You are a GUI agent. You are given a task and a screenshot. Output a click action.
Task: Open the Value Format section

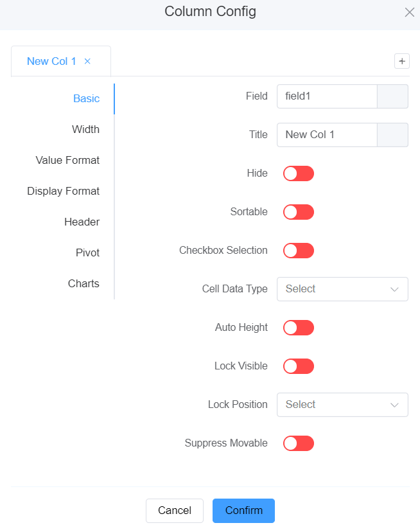tap(67, 161)
